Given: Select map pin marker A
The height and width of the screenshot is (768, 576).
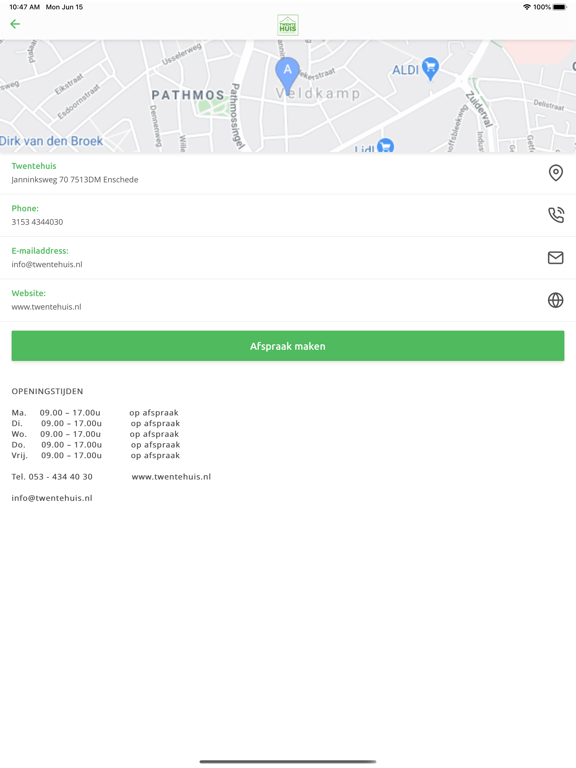Looking at the screenshot, I should click(x=288, y=75).
